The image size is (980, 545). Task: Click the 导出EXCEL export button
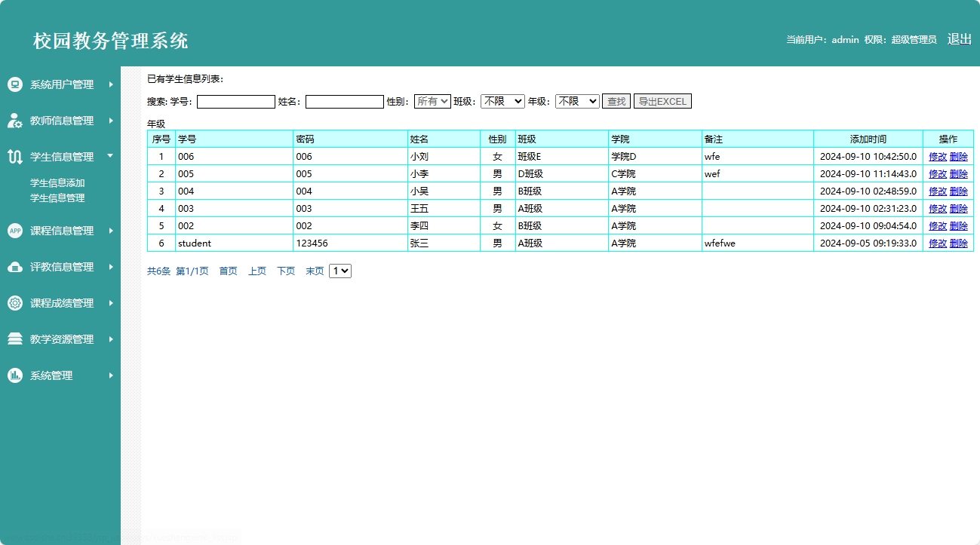click(x=662, y=101)
